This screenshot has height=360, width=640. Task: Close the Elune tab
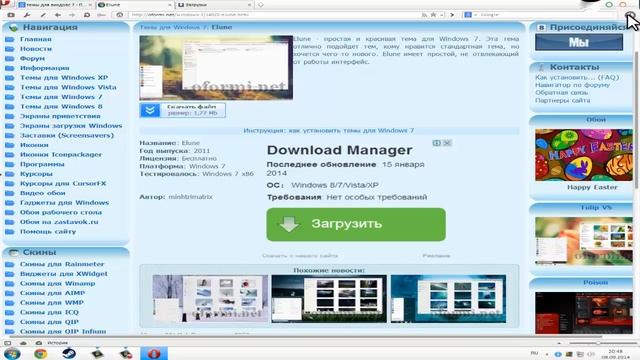(170, 5)
